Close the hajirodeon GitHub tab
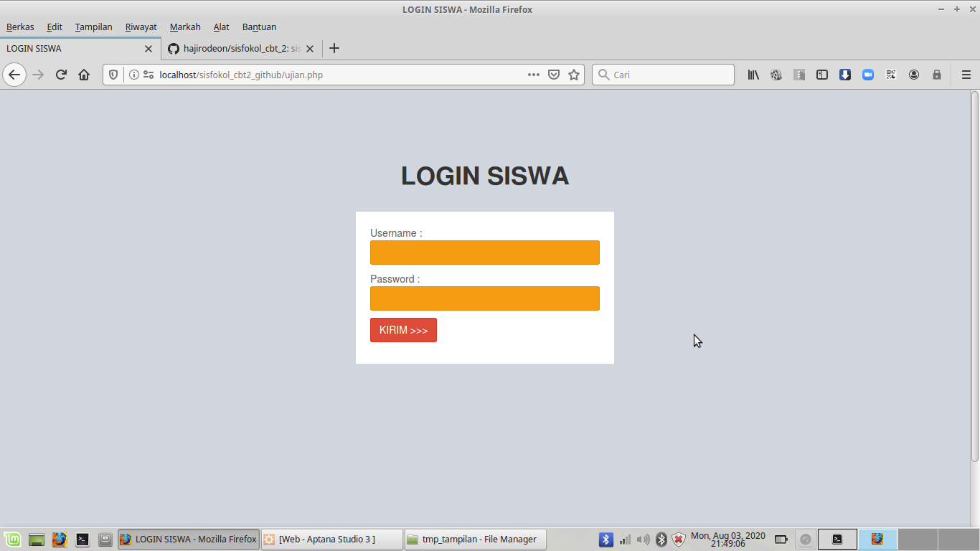 tap(310, 49)
